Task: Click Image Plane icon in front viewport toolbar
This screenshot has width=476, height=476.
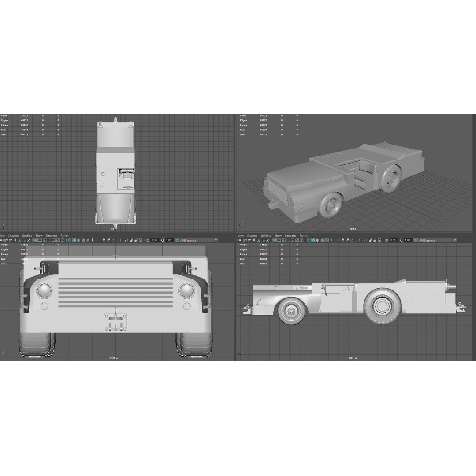Action: (x=20, y=240)
